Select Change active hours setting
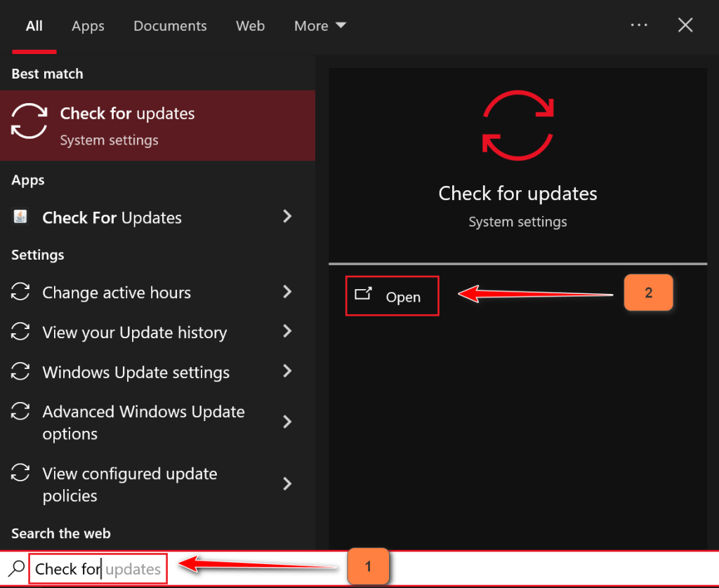This screenshot has height=588, width=719. coord(157,293)
